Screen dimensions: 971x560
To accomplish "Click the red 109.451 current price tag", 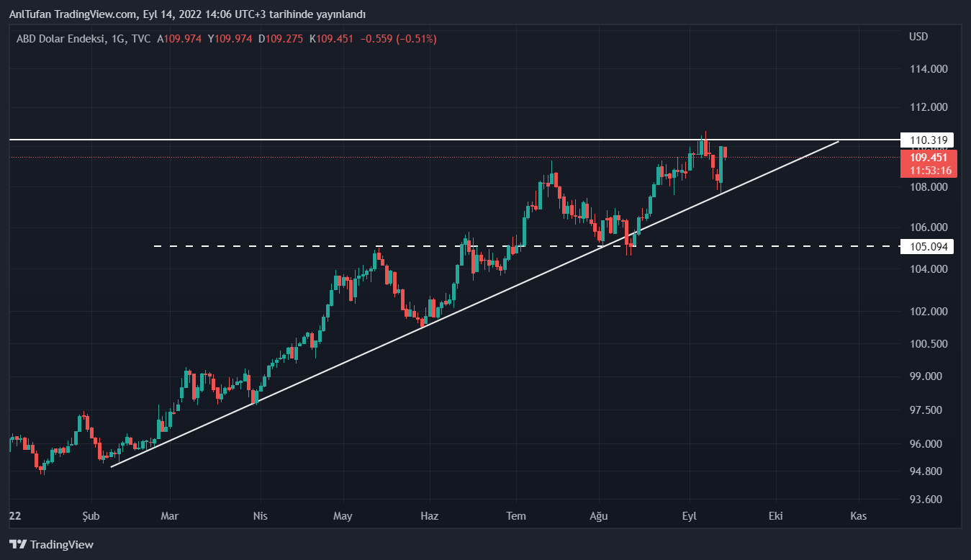I will tap(929, 158).
